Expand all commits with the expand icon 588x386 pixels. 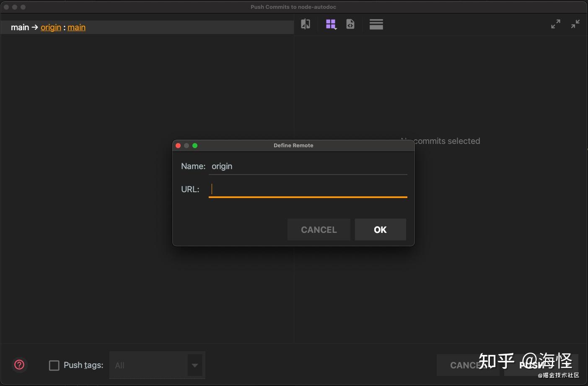click(555, 24)
